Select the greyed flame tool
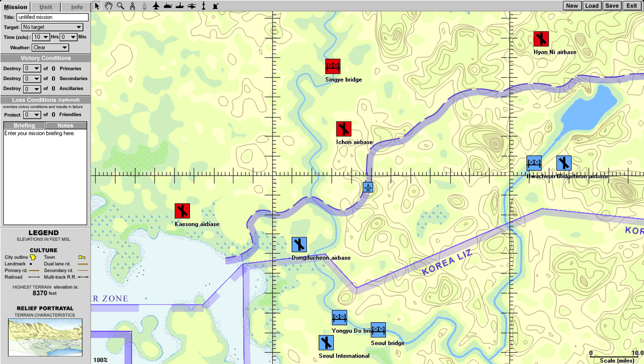 tap(144, 6)
